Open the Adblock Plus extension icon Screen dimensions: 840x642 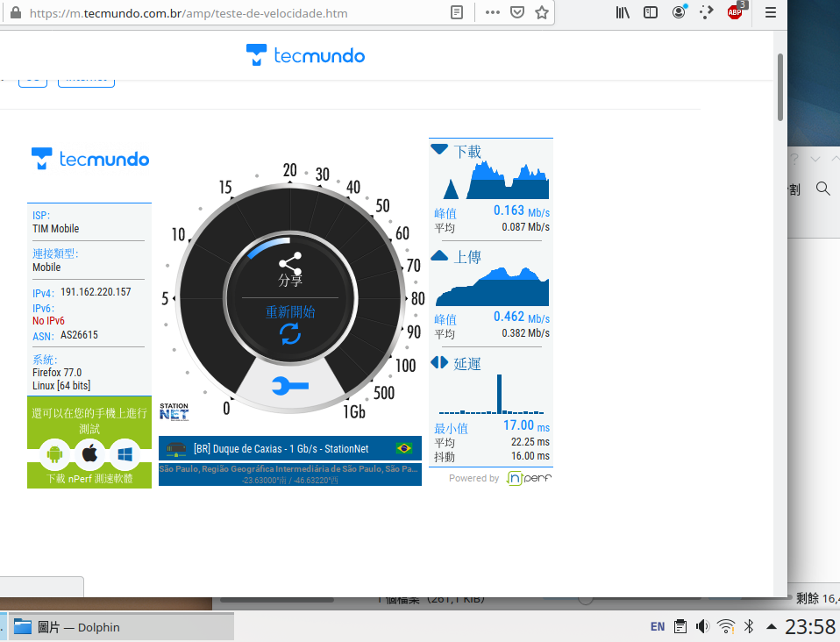(x=736, y=11)
